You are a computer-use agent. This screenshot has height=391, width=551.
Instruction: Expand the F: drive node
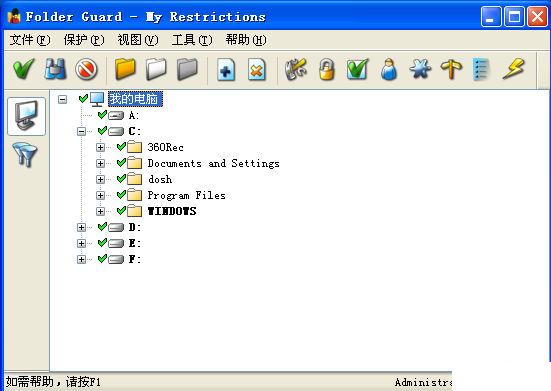click(x=82, y=260)
